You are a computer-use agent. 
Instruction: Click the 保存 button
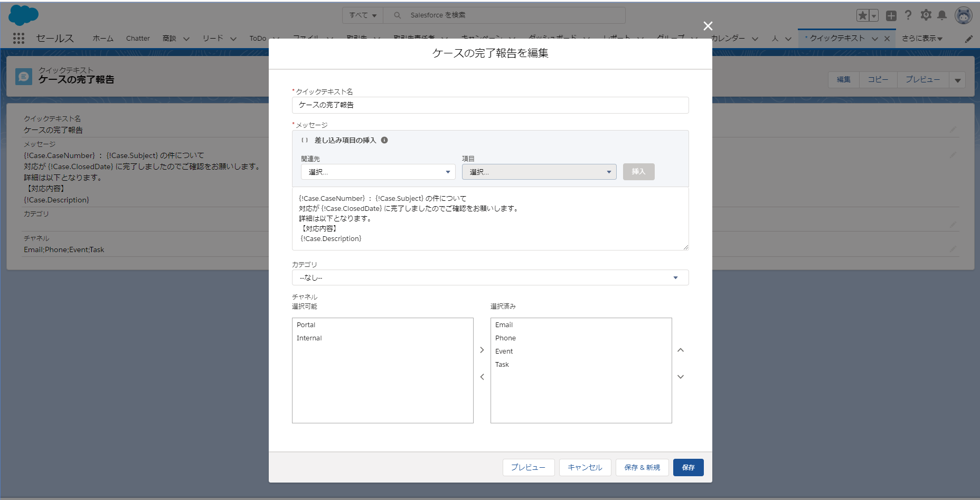tap(688, 467)
